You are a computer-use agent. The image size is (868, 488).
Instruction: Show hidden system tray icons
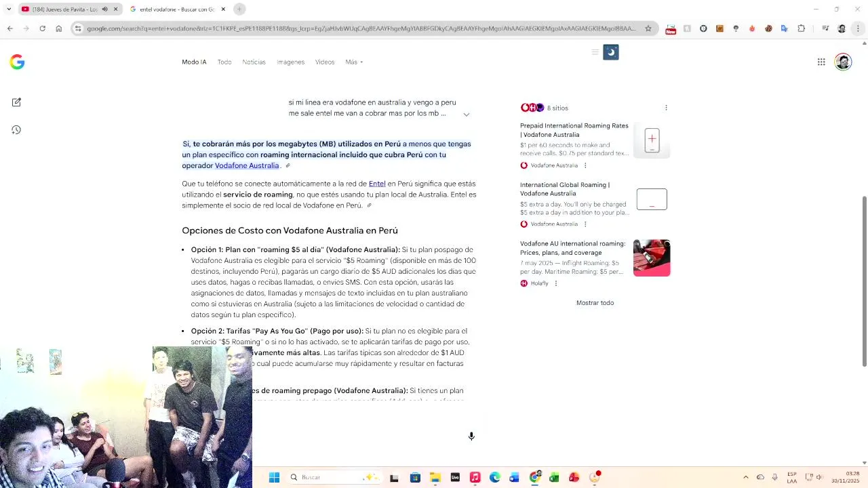746,478
